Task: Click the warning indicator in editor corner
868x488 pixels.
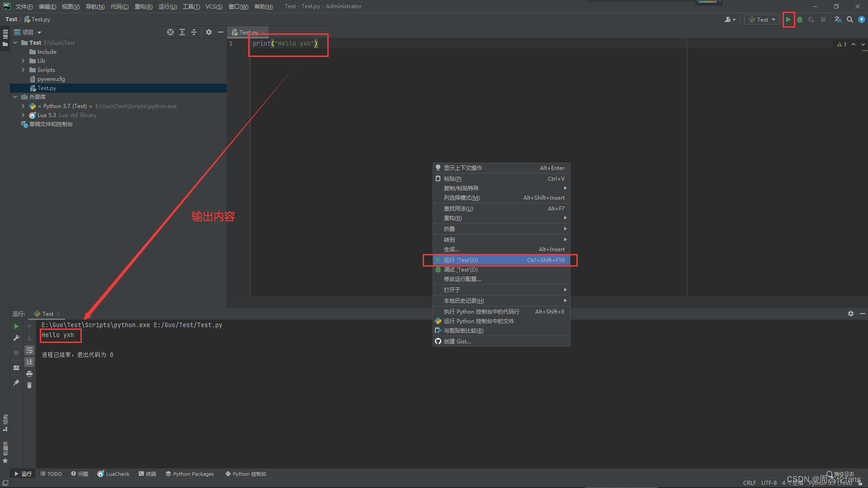Action: [x=841, y=44]
